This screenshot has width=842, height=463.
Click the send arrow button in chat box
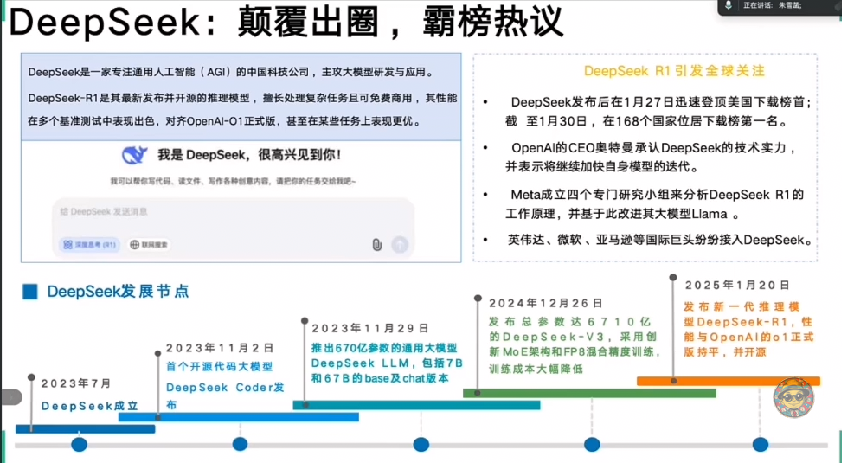[x=400, y=245]
